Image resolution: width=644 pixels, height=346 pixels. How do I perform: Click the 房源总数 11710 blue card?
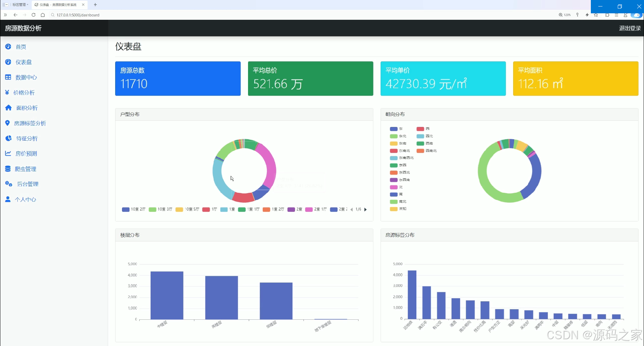pos(178,78)
